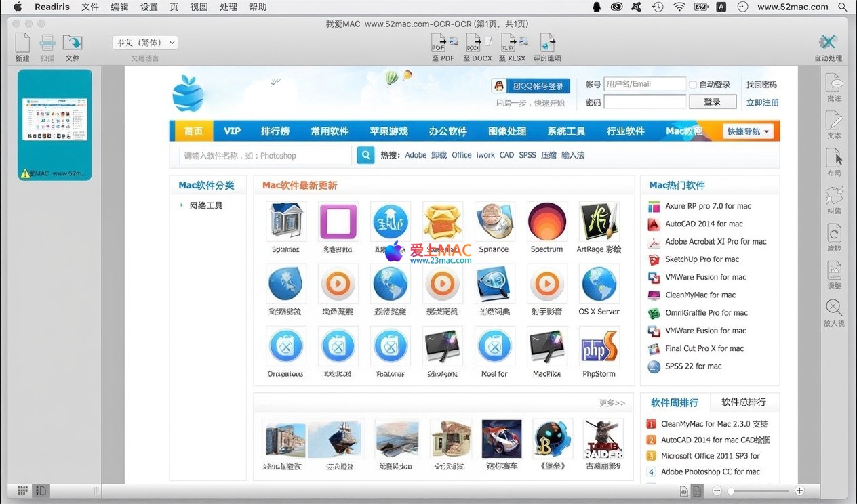Viewport: 857px width, 504px height.
Task: Open the 处理 menu in menu bar
Action: [228, 7]
